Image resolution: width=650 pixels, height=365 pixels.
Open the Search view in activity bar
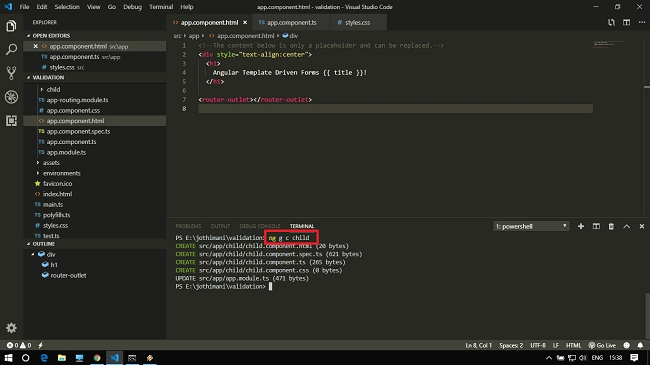(11, 49)
